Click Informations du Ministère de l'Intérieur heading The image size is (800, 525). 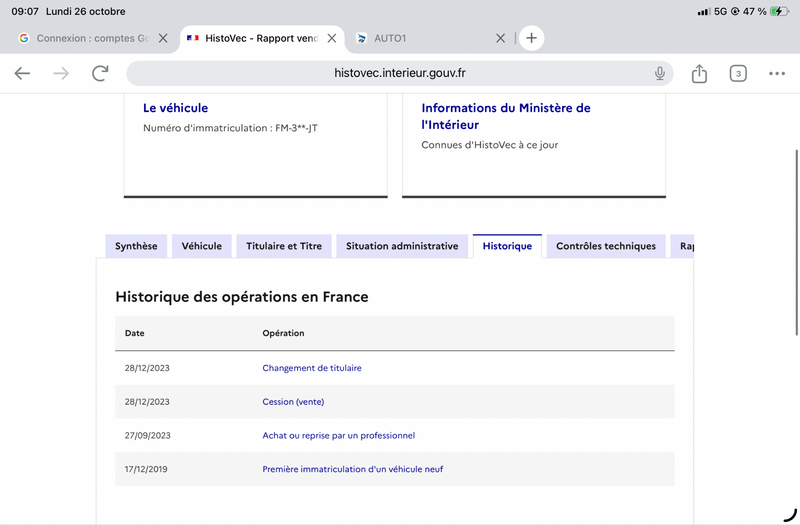coord(506,116)
